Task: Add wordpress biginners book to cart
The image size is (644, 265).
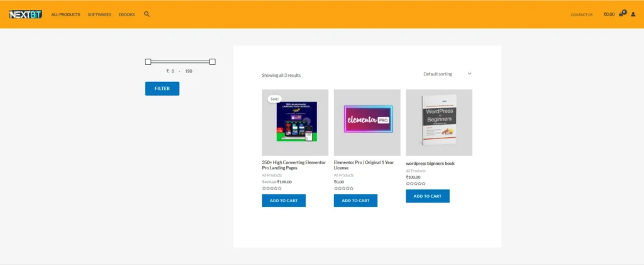Action: [x=428, y=196]
